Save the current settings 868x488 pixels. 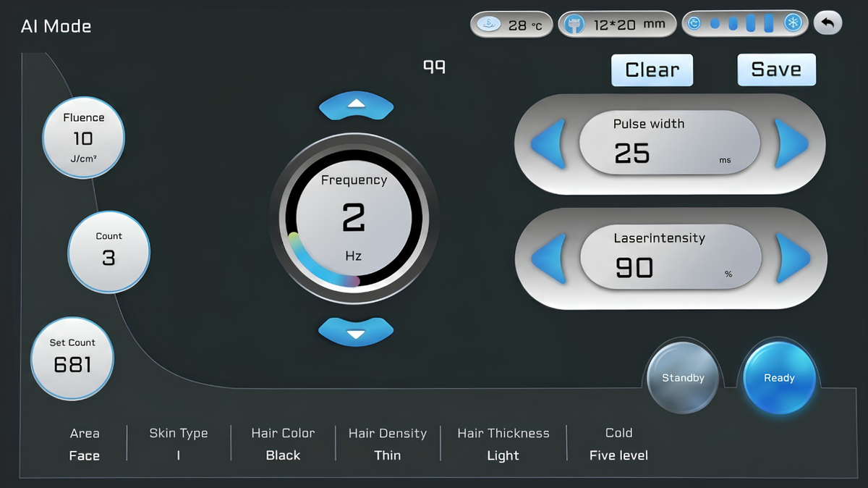pos(776,70)
